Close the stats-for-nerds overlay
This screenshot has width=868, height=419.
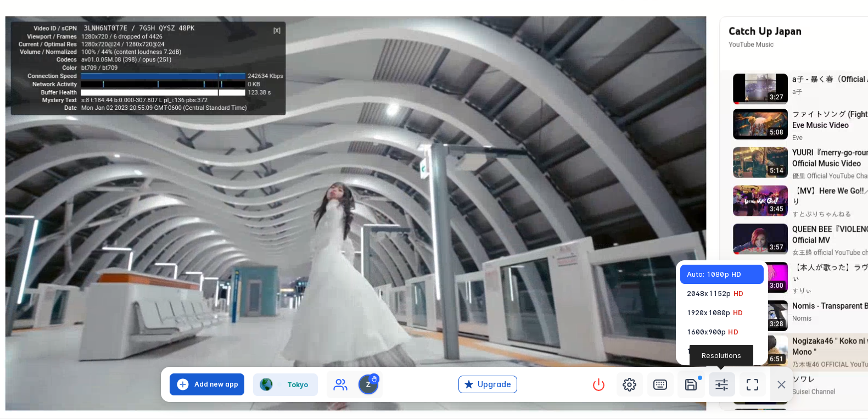tap(277, 31)
